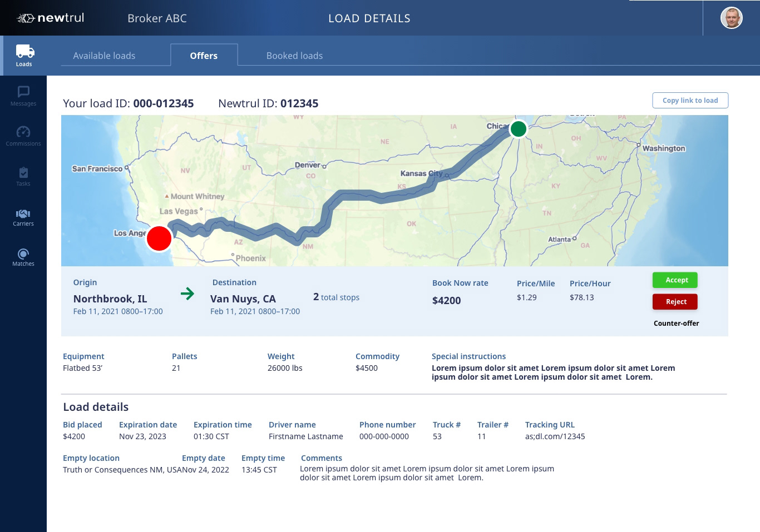Image resolution: width=760 pixels, height=532 pixels.
Task: Reject the offer with the red button
Action: (675, 301)
